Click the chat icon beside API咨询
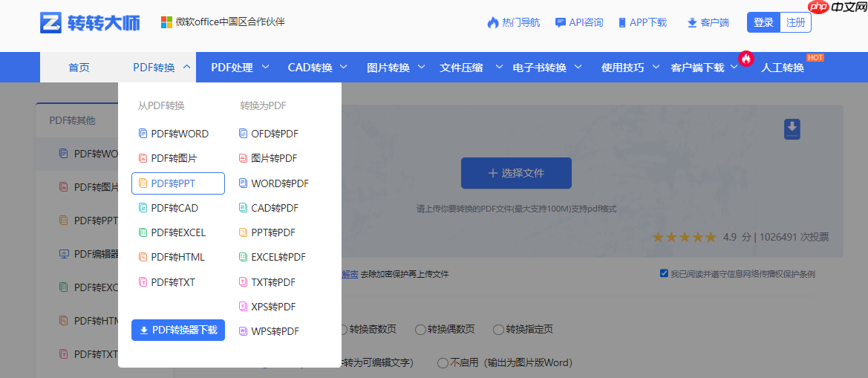The width and height of the screenshot is (868, 378). [561, 23]
